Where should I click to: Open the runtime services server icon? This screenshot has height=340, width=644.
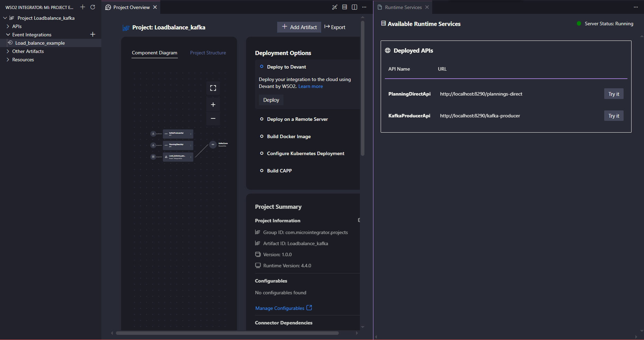(x=344, y=7)
